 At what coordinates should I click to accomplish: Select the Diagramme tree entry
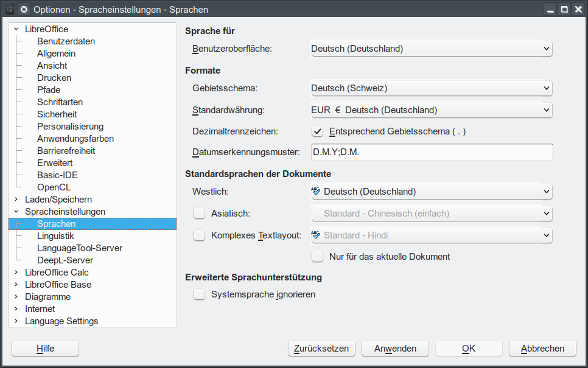coord(47,297)
